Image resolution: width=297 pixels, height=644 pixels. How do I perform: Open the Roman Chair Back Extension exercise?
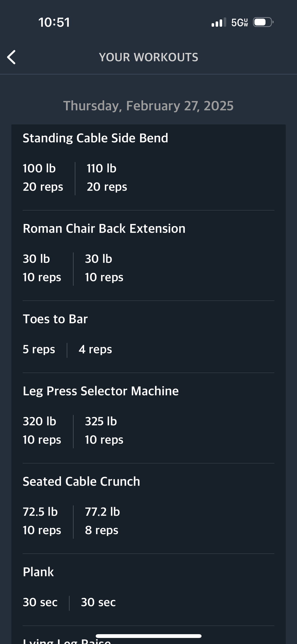(x=104, y=229)
